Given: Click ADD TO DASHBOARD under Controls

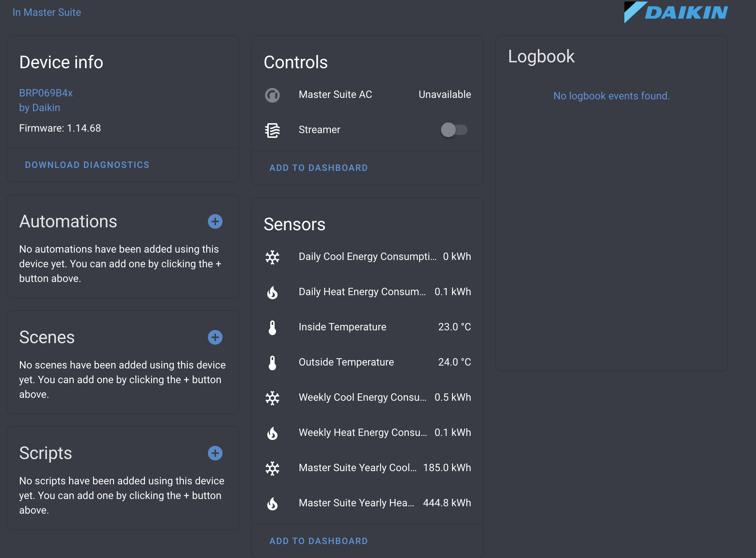Looking at the screenshot, I should (x=318, y=168).
